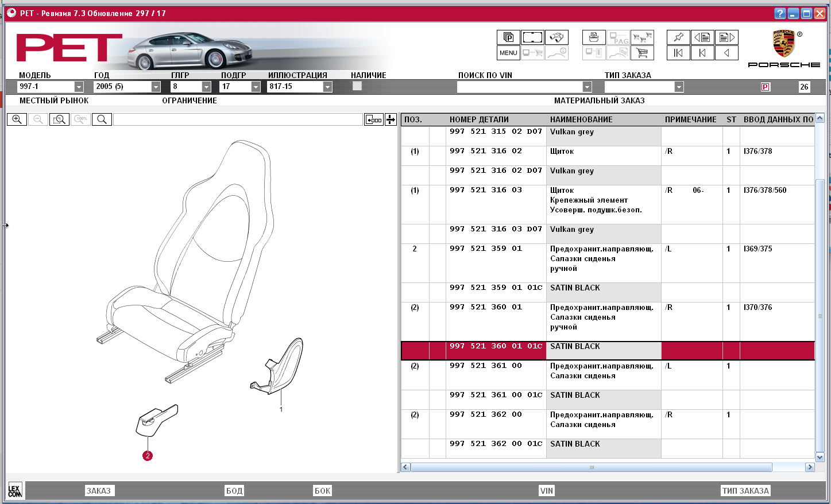
Task: Click the ПОЗ. column header
Action: coord(413,119)
